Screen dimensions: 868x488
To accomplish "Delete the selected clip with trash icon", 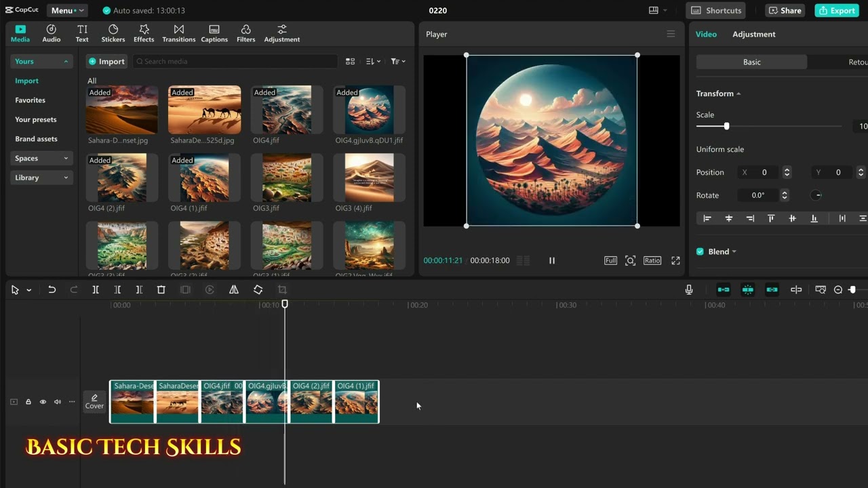I will point(161,289).
